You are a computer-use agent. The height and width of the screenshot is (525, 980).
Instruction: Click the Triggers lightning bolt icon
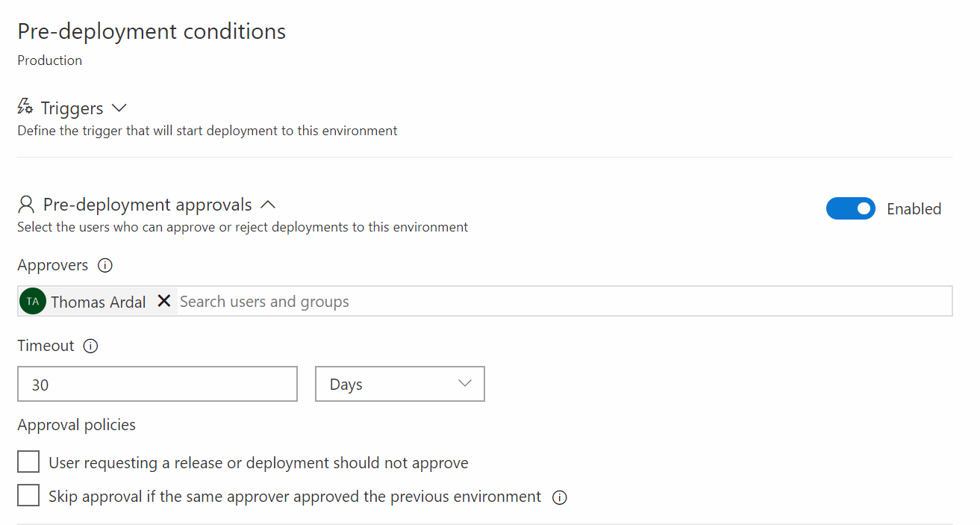click(x=25, y=107)
